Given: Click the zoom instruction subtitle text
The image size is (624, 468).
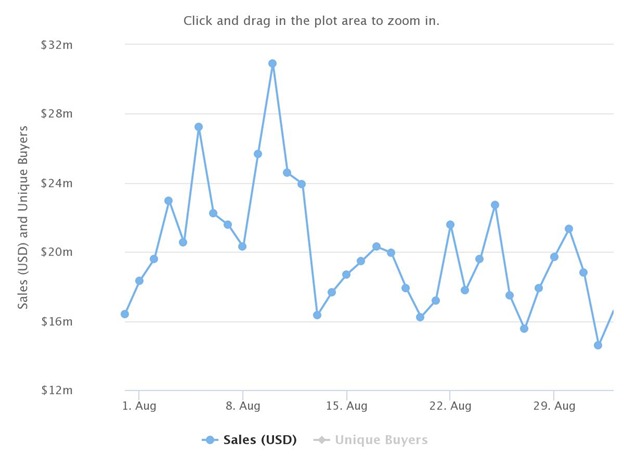Looking at the screenshot, I should pos(311,21).
